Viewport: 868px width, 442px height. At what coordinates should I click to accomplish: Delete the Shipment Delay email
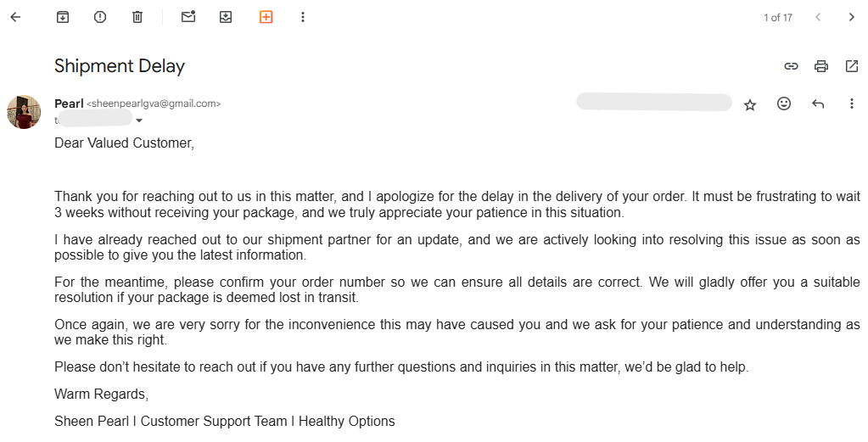[137, 17]
